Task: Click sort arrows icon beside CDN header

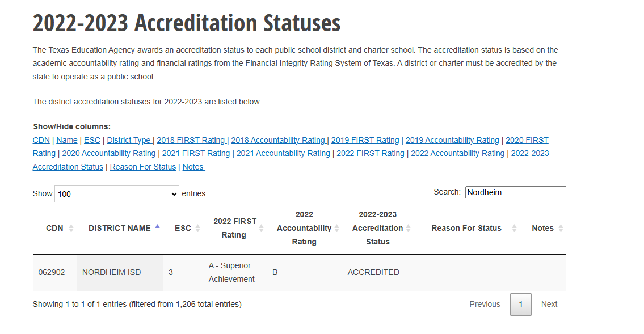Action: click(x=71, y=228)
